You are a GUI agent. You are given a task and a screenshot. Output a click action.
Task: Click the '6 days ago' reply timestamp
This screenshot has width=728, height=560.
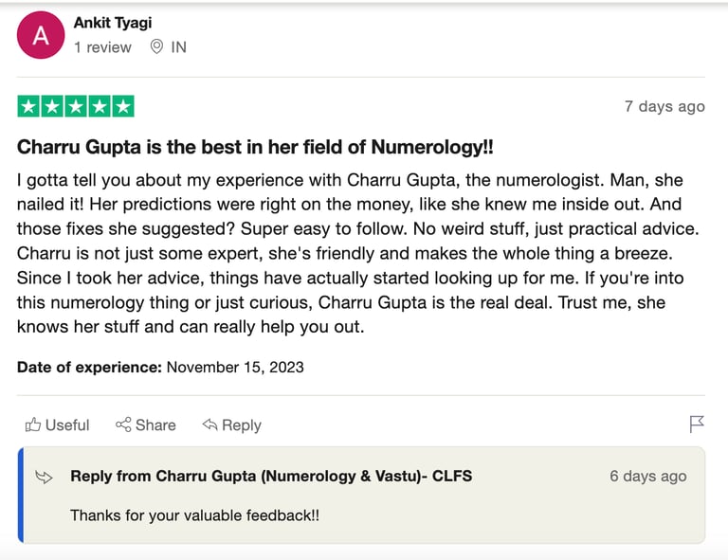point(648,476)
